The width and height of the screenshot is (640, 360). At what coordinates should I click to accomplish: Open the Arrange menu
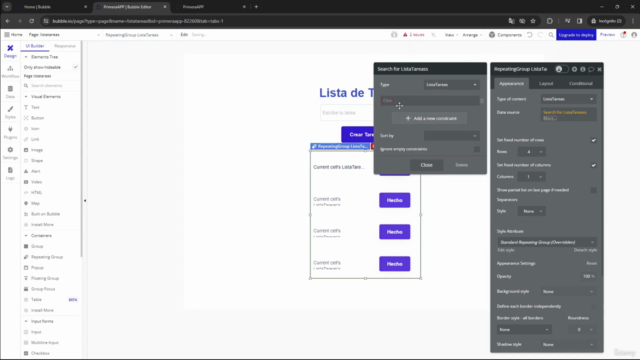(472, 35)
